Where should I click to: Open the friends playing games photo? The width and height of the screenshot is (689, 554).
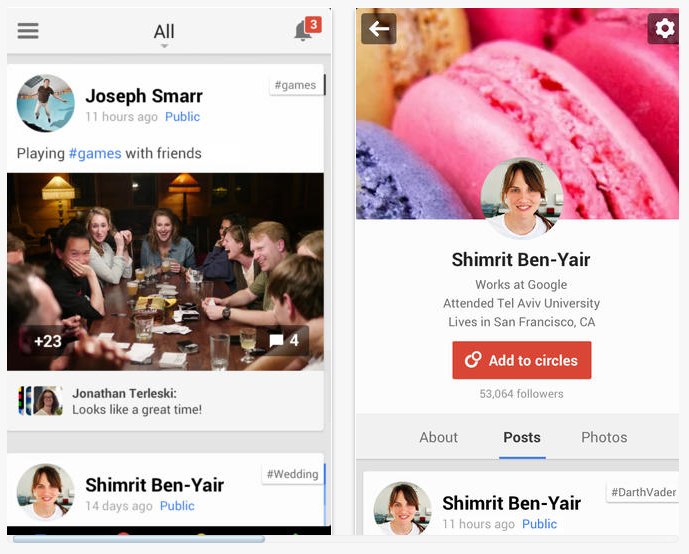[x=165, y=272]
